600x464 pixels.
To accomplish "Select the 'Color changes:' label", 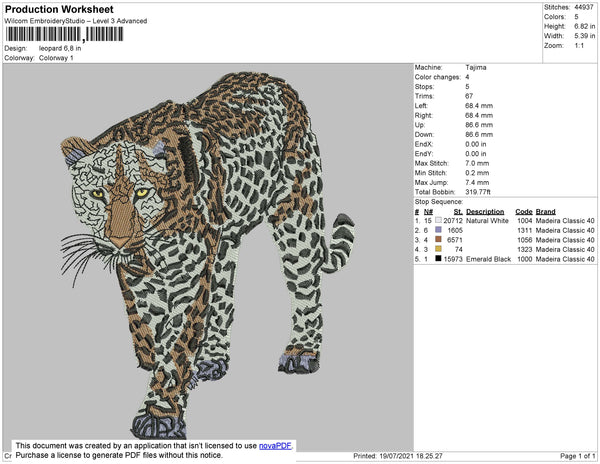I will (438, 77).
